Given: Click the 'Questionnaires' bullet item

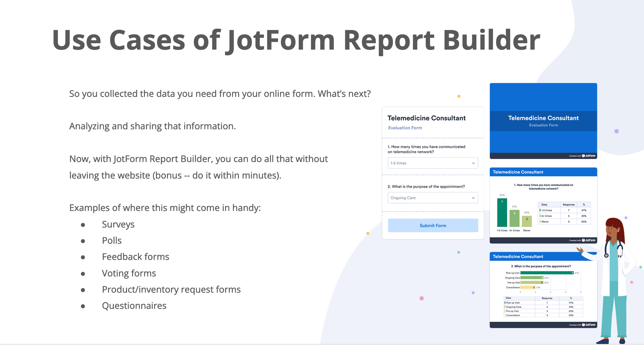Looking at the screenshot, I should click(134, 306).
